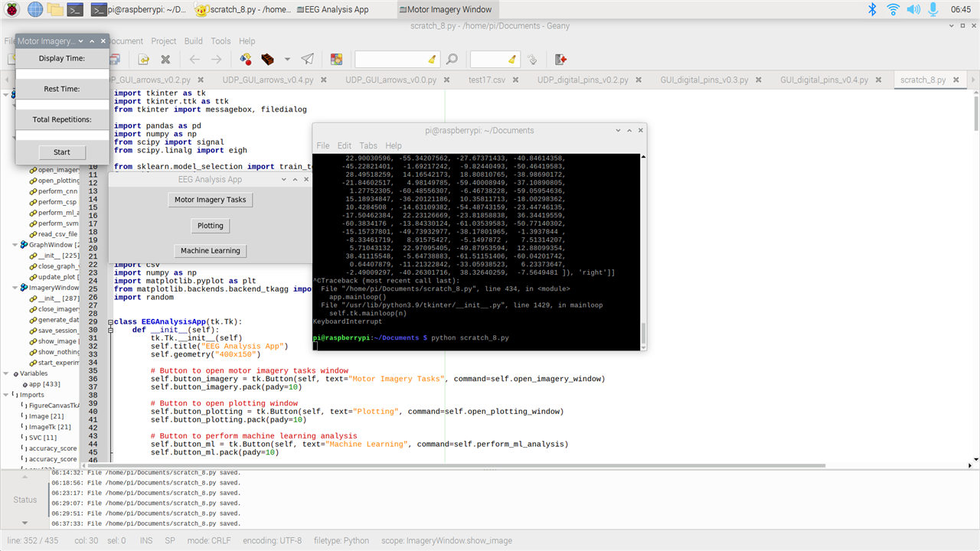This screenshot has width=980, height=551.
Task: Open the terminal window's File menu
Action: pyautogui.click(x=323, y=145)
